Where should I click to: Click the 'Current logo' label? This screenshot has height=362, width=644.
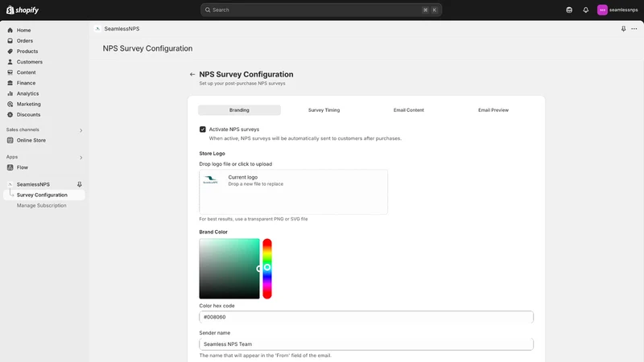tap(243, 177)
